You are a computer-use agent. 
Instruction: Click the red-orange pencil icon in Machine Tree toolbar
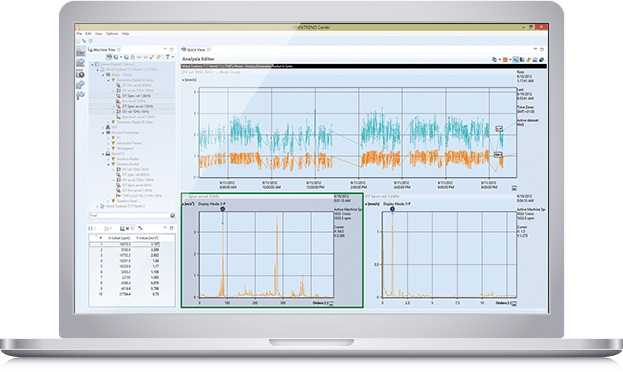152,57
